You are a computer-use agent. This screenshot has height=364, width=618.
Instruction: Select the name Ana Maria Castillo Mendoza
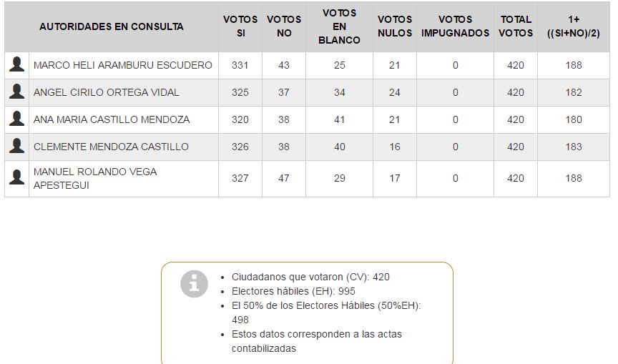tap(112, 119)
